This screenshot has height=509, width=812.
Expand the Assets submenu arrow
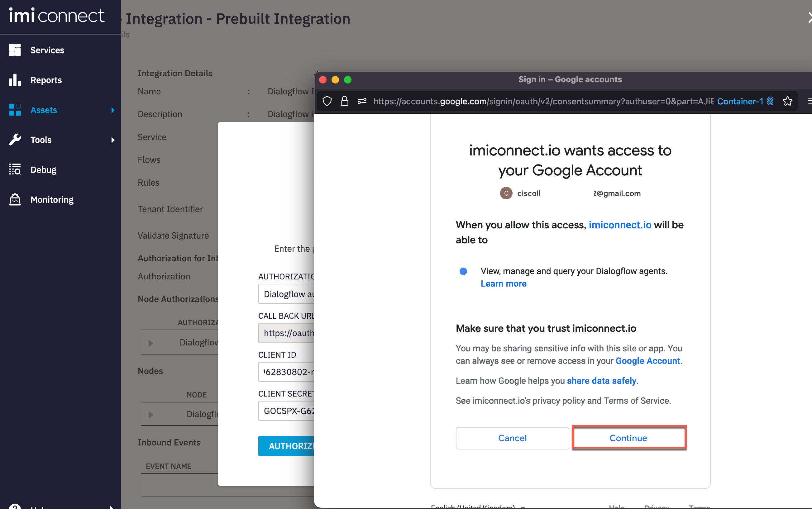point(113,110)
